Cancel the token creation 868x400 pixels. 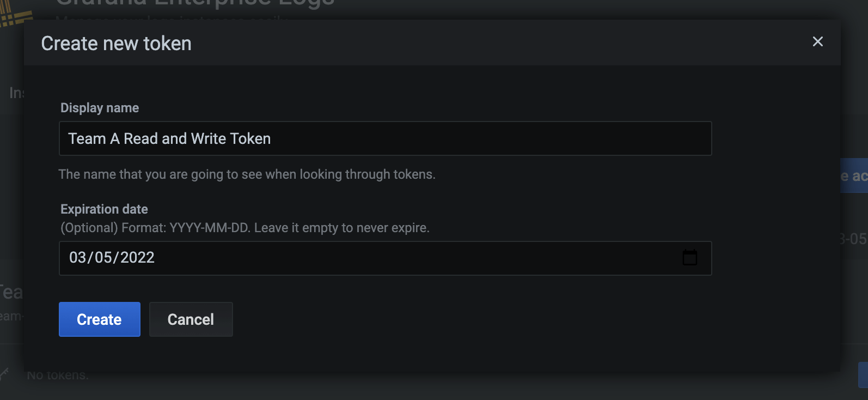pyautogui.click(x=191, y=319)
